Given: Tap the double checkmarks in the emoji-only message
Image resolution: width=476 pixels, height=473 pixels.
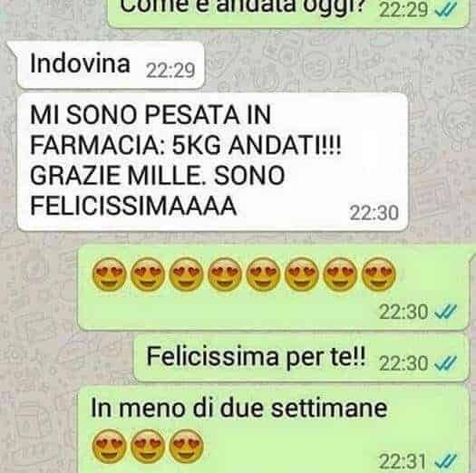Looking at the screenshot, I should pyautogui.click(x=446, y=312).
